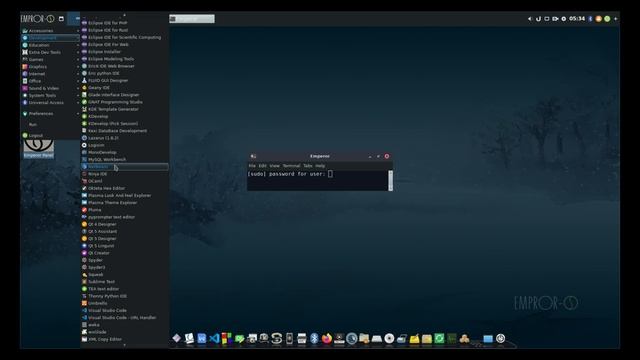
Task: Open the Edit menu in the terminal
Action: coord(262,166)
